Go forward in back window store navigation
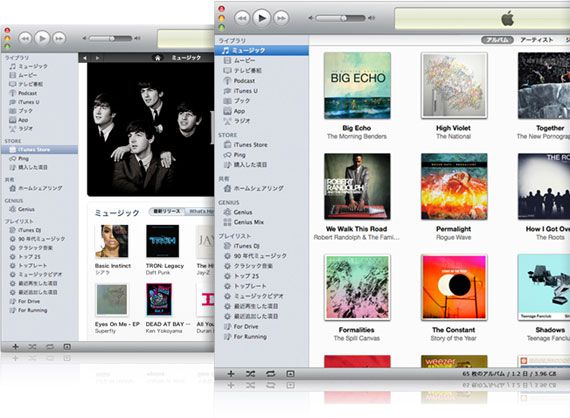Image resolution: width=570 pixels, height=418 pixels. 97,58
